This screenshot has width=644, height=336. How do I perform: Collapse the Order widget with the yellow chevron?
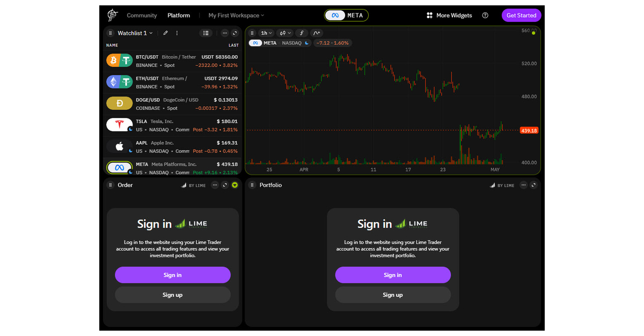click(x=235, y=185)
